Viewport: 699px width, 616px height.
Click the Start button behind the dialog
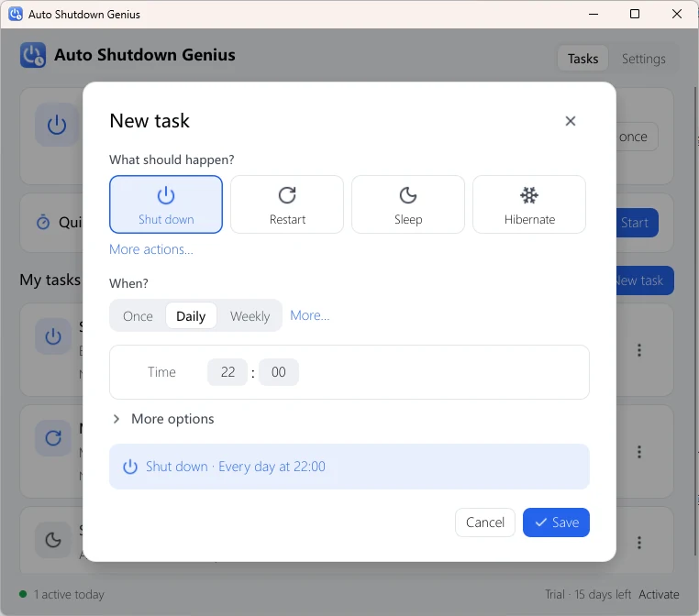(x=637, y=223)
